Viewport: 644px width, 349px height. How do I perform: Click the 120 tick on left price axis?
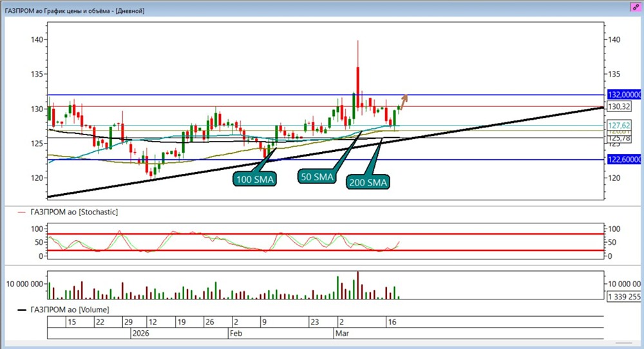(36, 178)
